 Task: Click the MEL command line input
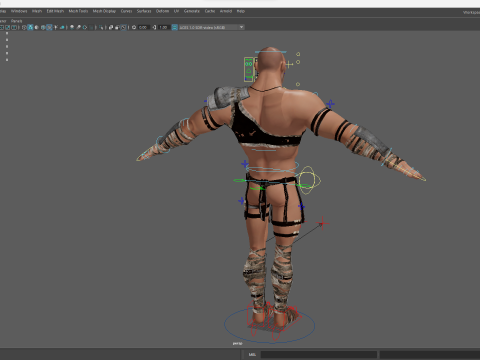(x=319, y=354)
